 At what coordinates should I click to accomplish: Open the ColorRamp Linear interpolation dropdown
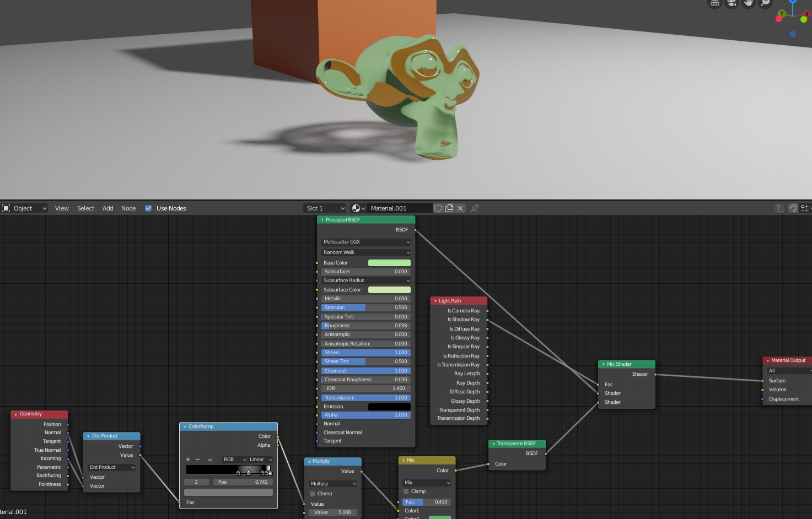coord(260,459)
